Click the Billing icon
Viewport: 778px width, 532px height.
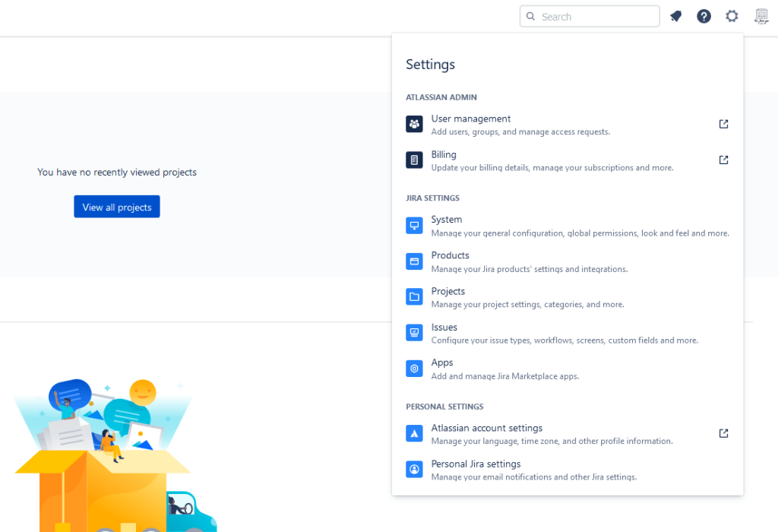pos(414,160)
